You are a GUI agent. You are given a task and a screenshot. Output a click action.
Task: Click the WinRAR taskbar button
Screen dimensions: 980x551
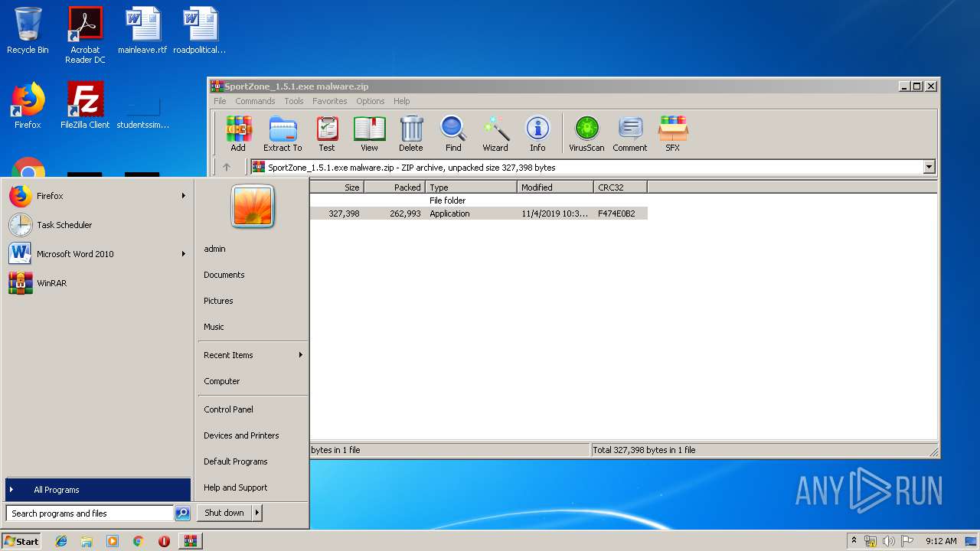click(190, 541)
